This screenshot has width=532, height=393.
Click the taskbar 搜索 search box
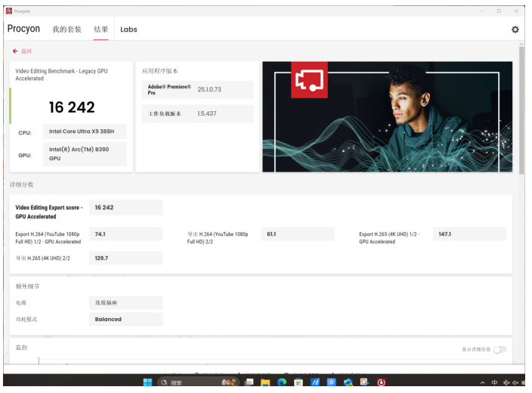[x=185, y=382]
